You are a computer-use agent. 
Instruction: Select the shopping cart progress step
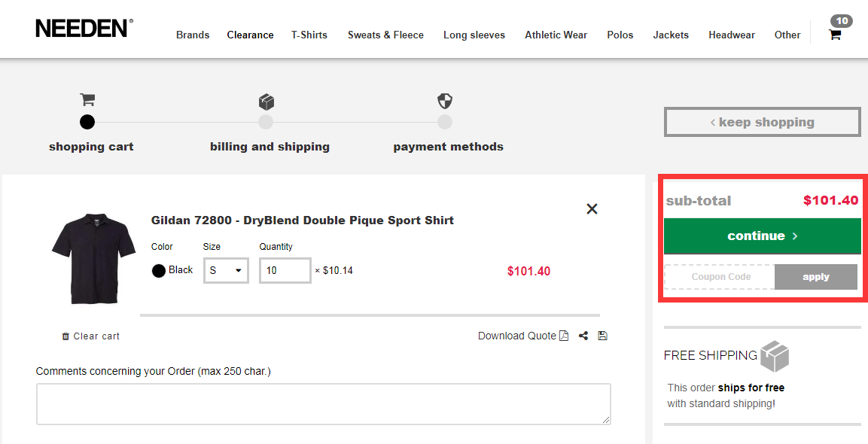point(87,121)
